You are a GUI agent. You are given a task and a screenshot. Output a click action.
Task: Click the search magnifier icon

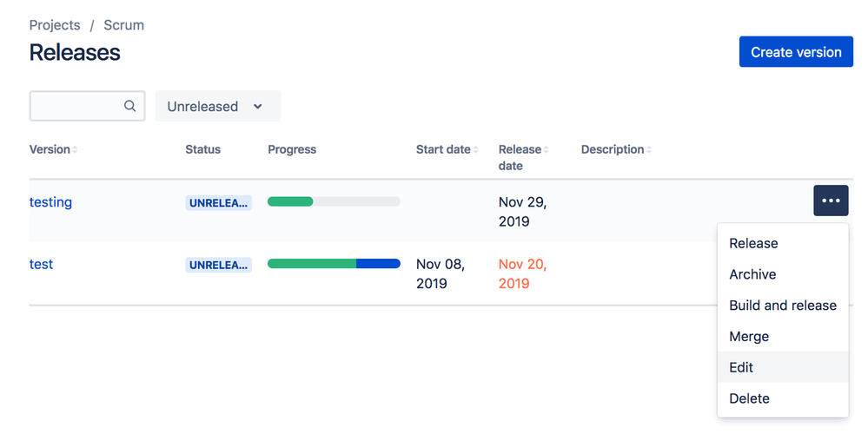(x=129, y=106)
